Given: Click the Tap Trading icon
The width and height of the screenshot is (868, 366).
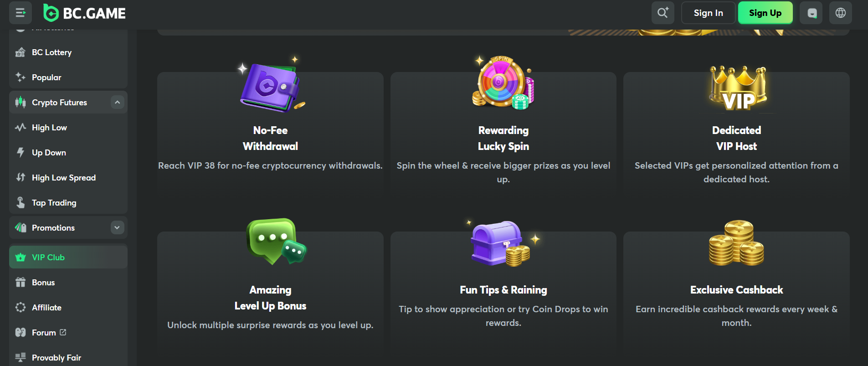Looking at the screenshot, I should (21, 202).
